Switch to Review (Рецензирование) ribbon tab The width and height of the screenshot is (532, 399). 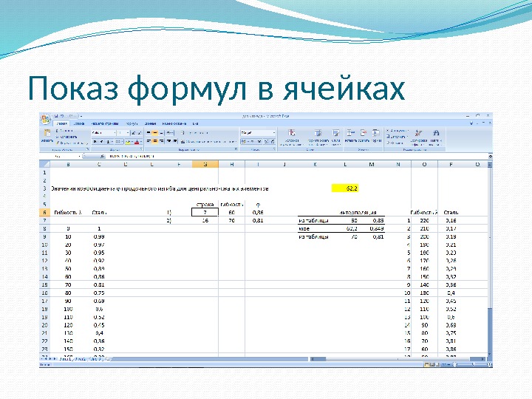(x=174, y=123)
